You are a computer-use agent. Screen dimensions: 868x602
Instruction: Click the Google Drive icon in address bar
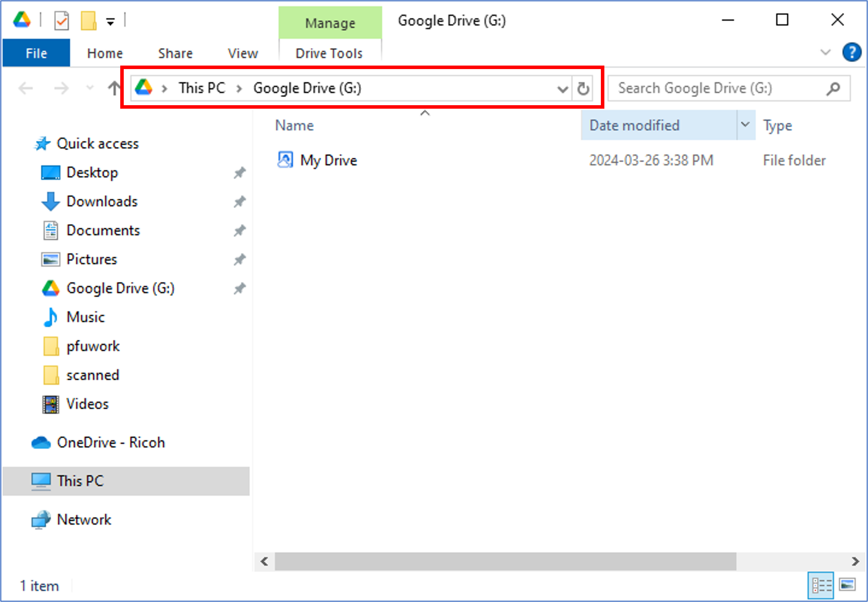[x=144, y=88]
